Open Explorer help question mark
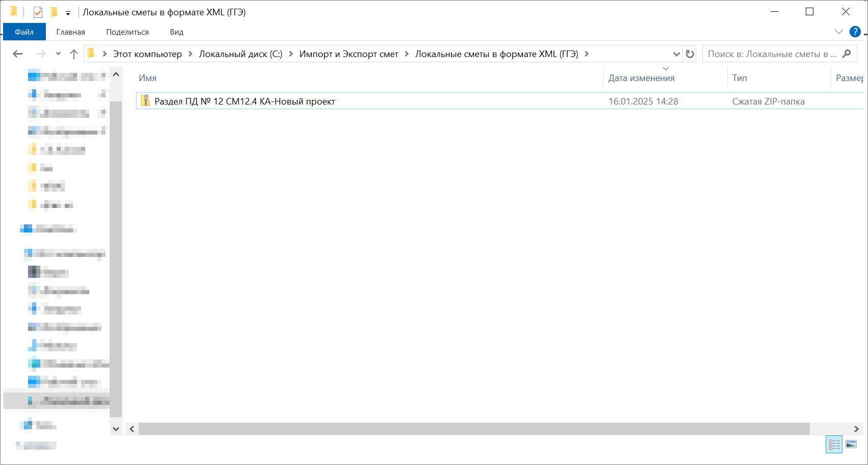868x465 pixels. [855, 32]
